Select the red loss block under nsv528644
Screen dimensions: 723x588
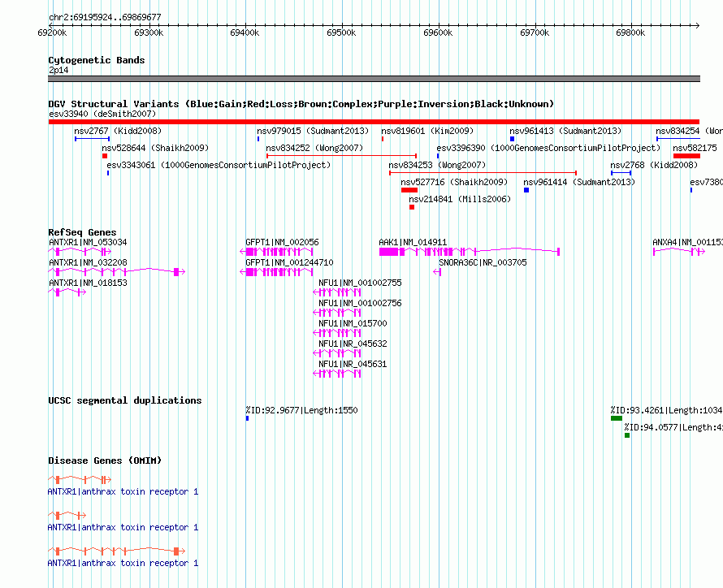[105, 156]
